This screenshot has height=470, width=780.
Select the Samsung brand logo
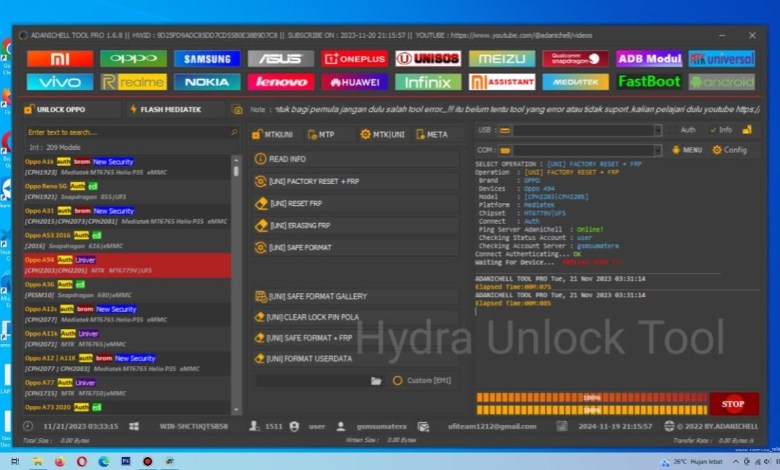(x=207, y=58)
